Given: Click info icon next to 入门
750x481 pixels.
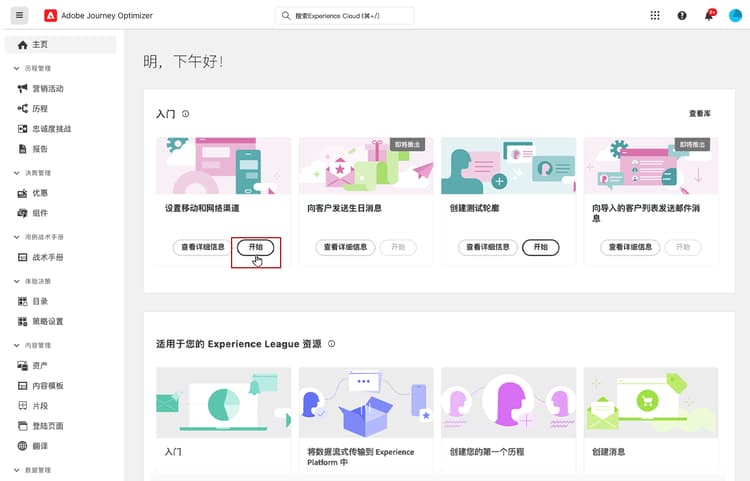Looking at the screenshot, I should click(186, 114).
